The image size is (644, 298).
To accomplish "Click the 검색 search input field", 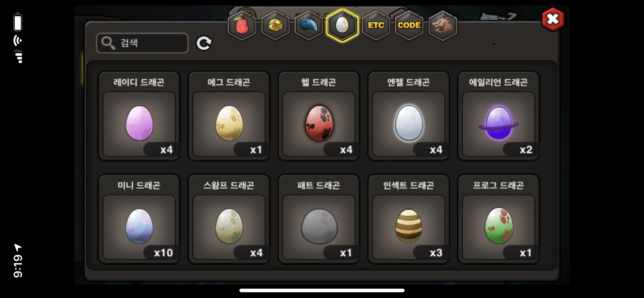I will coord(142,43).
